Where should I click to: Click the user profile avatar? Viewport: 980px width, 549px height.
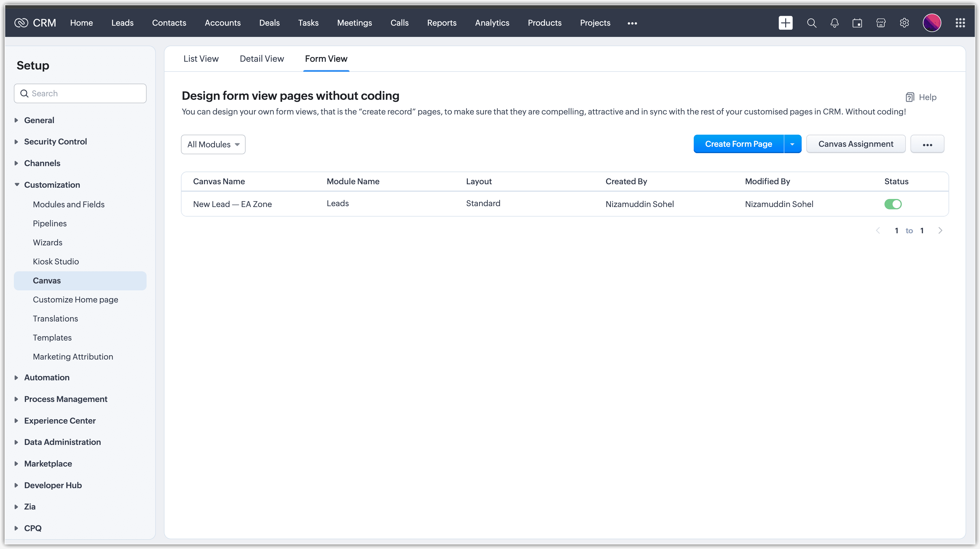pos(932,23)
